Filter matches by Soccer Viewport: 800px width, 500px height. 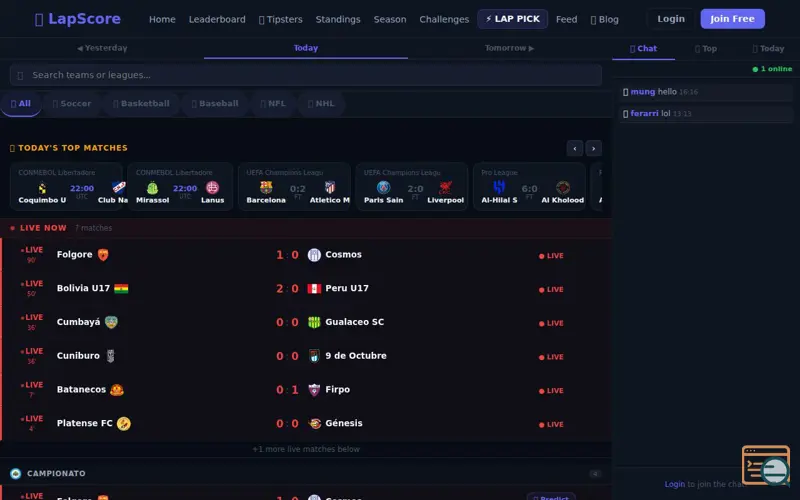[71, 104]
